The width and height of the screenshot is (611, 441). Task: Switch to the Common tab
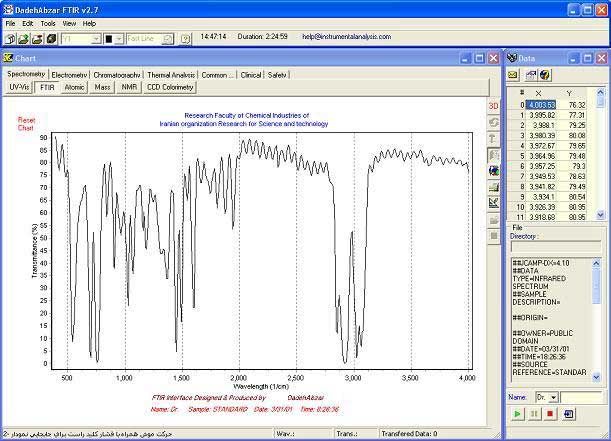[218, 75]
